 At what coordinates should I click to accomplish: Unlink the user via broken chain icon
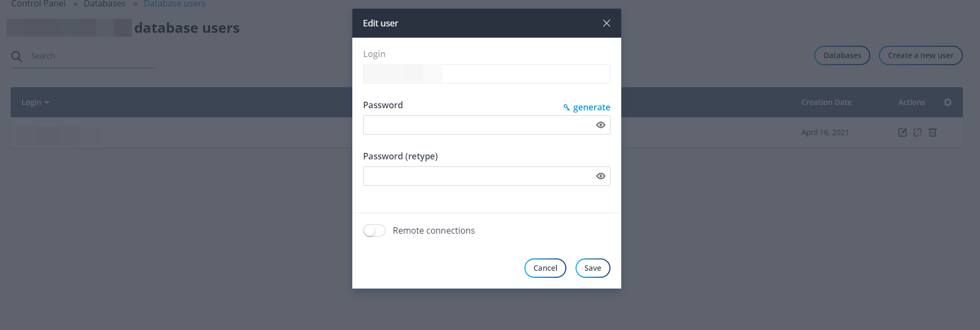pyautogui.click(x=918, y=132)
